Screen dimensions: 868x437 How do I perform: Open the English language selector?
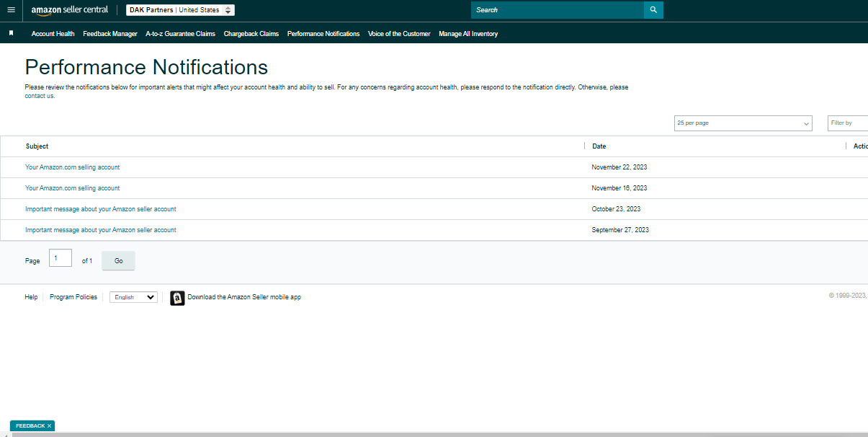coord(133,297)
